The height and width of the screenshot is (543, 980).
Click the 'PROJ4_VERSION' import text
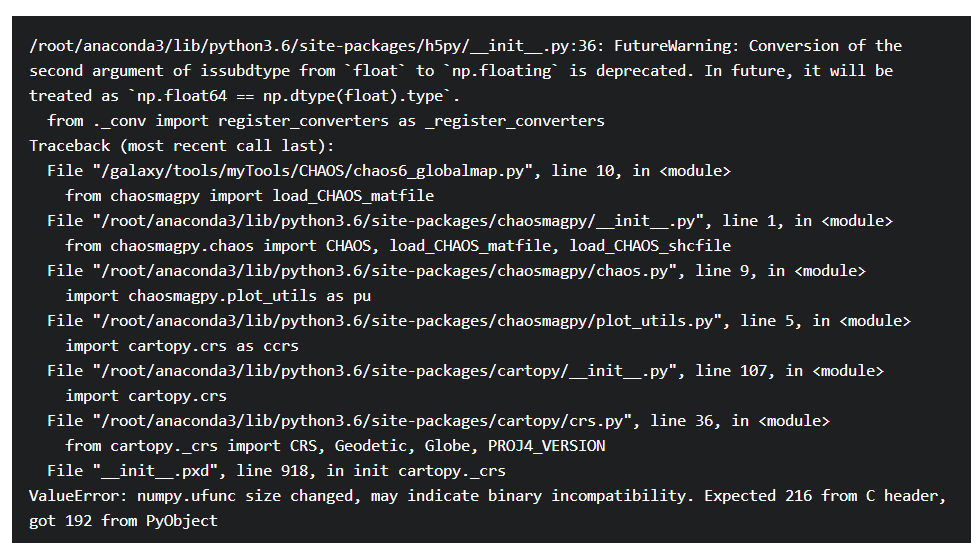tap(546, 446)
